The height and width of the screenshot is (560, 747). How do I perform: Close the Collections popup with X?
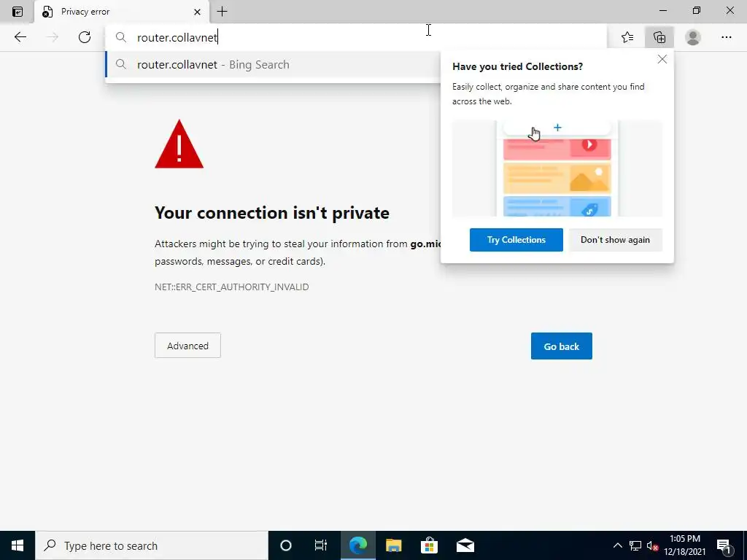(662, 59)
